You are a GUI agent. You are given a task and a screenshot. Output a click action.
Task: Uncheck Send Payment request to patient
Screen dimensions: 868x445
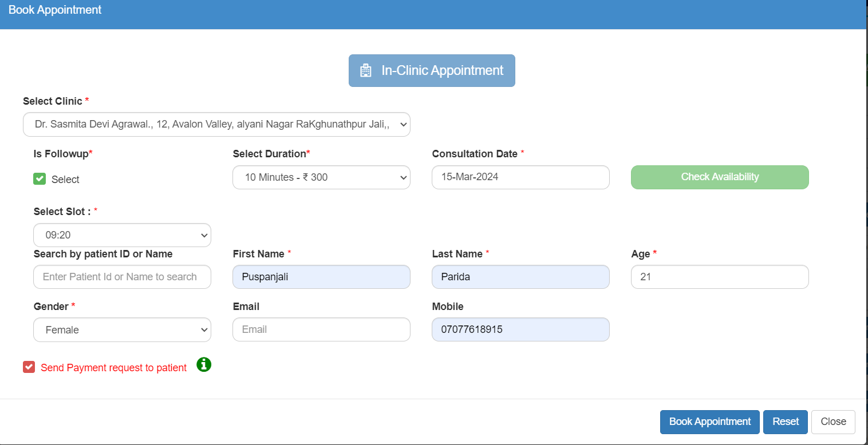pos(29,367)
